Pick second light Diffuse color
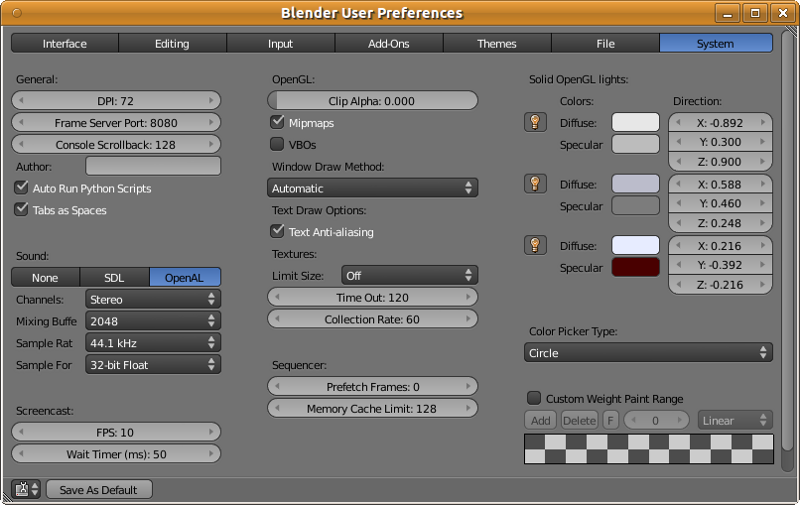The image size is (800, 505). coord(635,184)
